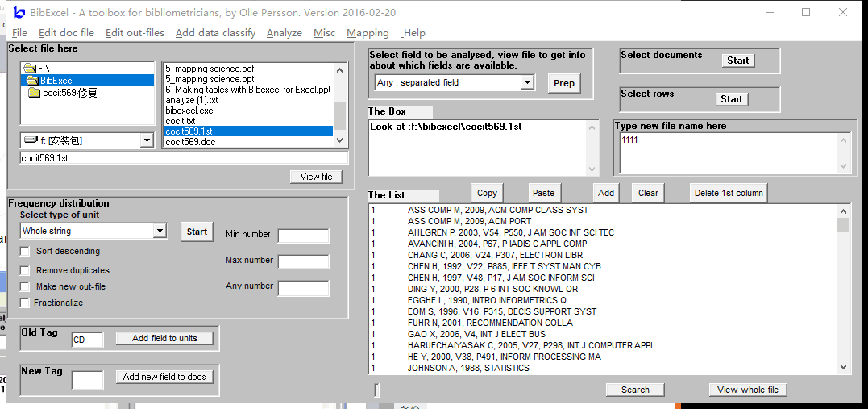Open the File menu
868x409 pixels.
click(19, 33)
